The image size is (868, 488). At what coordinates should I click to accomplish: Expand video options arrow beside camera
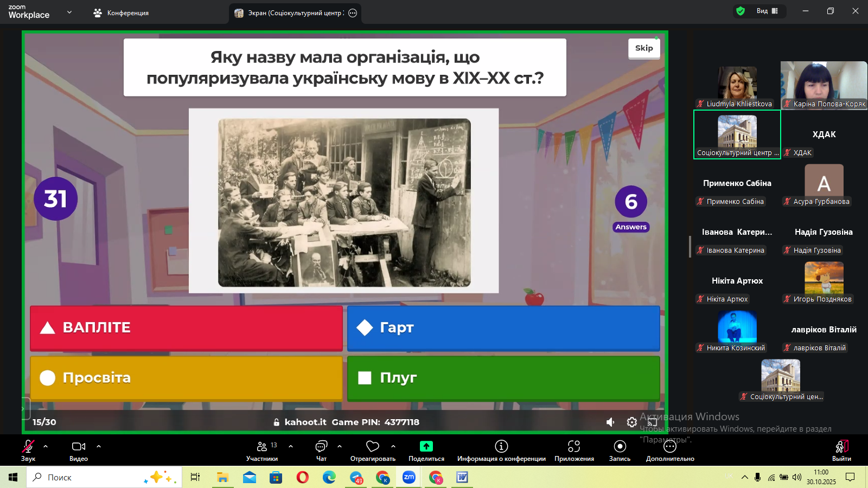click(99, 446)
